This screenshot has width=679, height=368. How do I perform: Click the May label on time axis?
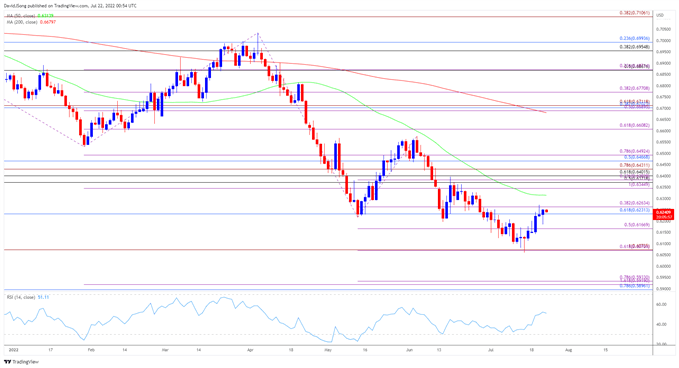click(x=328, y=349)
